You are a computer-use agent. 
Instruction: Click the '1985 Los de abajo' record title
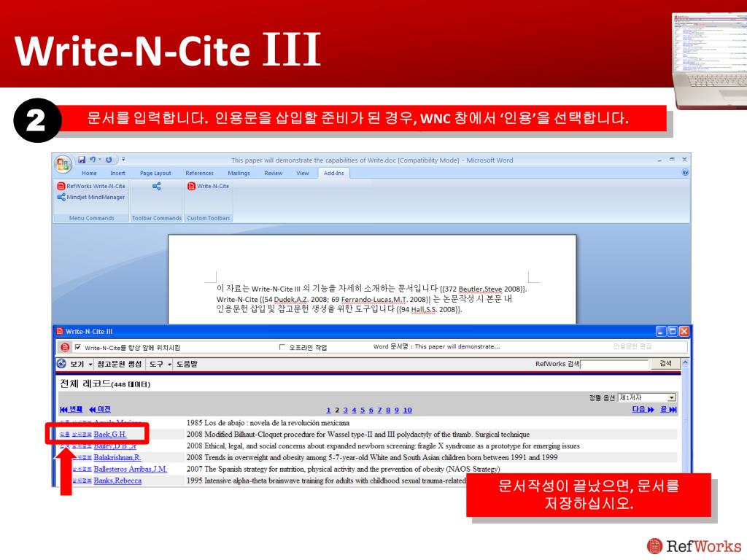(x=268, y=423)
